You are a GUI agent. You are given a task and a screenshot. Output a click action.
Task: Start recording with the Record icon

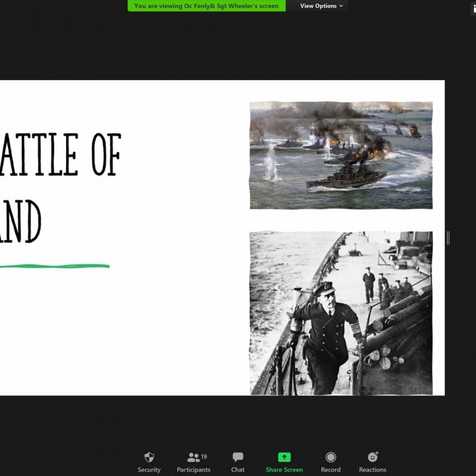pyautogui.click(x=331, y=457)
